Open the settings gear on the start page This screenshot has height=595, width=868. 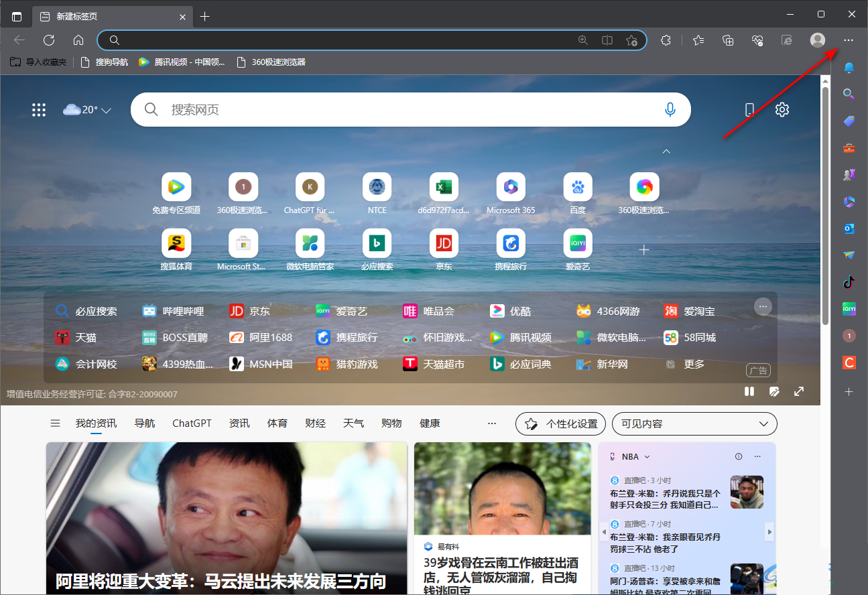(x=782, y=109)
